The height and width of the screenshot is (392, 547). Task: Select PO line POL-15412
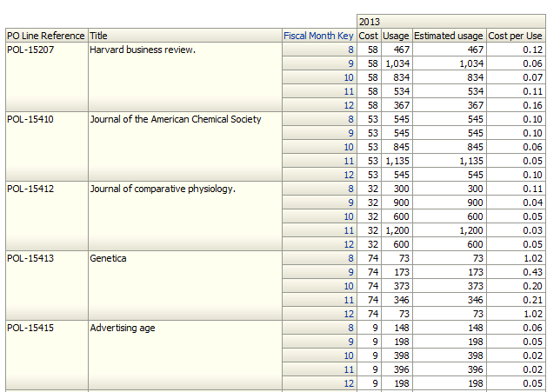(46, 216)
